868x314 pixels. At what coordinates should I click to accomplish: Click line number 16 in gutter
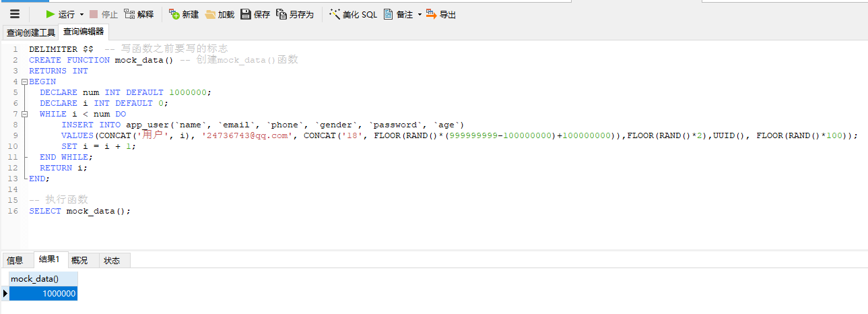(x=13, y=211)
